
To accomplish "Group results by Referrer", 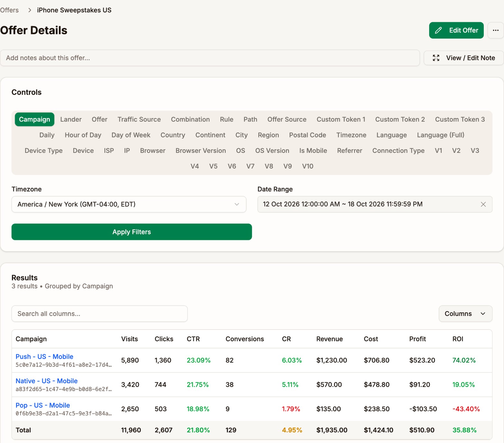I will point(349,150).
